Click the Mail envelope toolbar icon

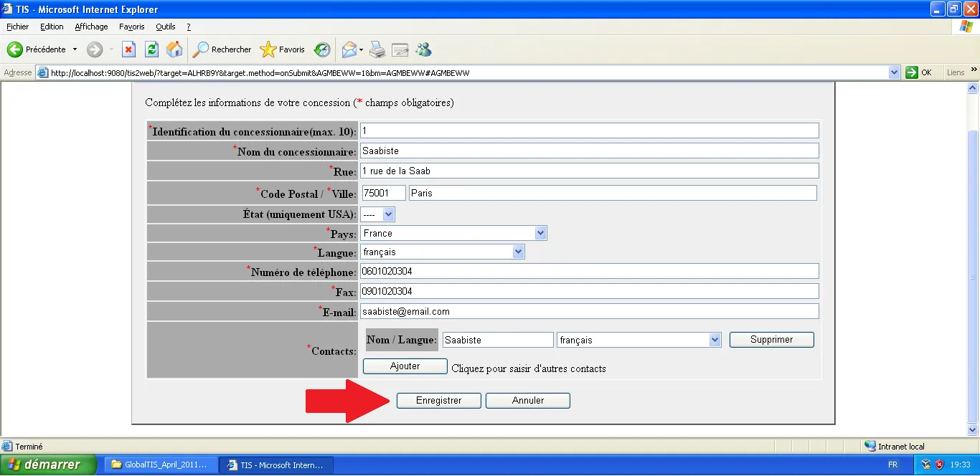click(x=349, y=49)
